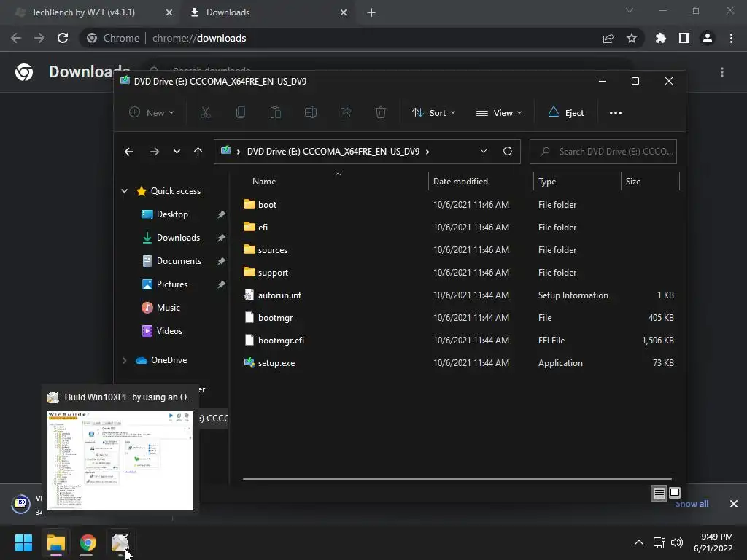
Task: Click the Copy icon in Explorer toolbar
Action: (241, 113)
